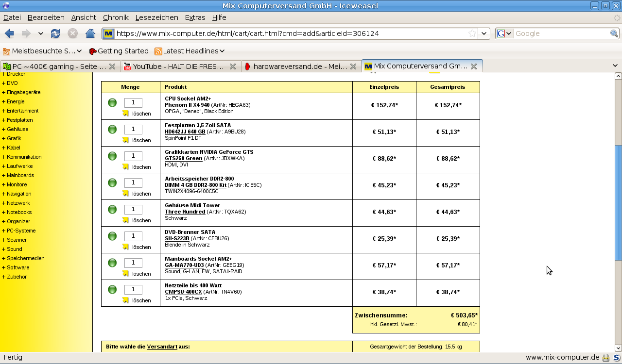Viewport: 622px width, 364px height.
Task: Open the Lesezeichen menu
Action: (x=157, y=17)
